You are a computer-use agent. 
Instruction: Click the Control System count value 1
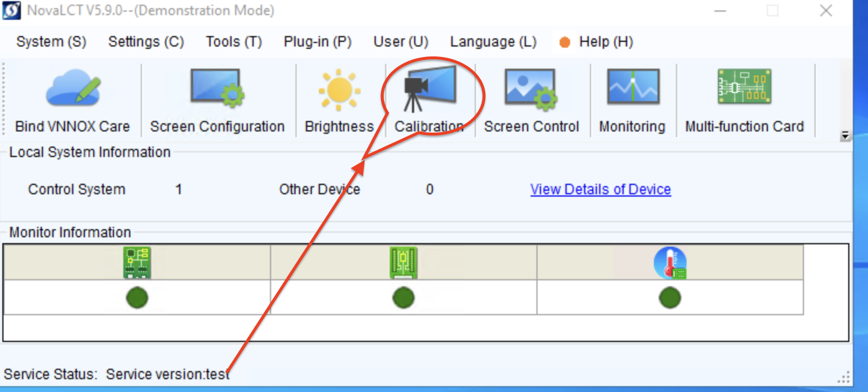pyautogui.click(x=179, y=190)
